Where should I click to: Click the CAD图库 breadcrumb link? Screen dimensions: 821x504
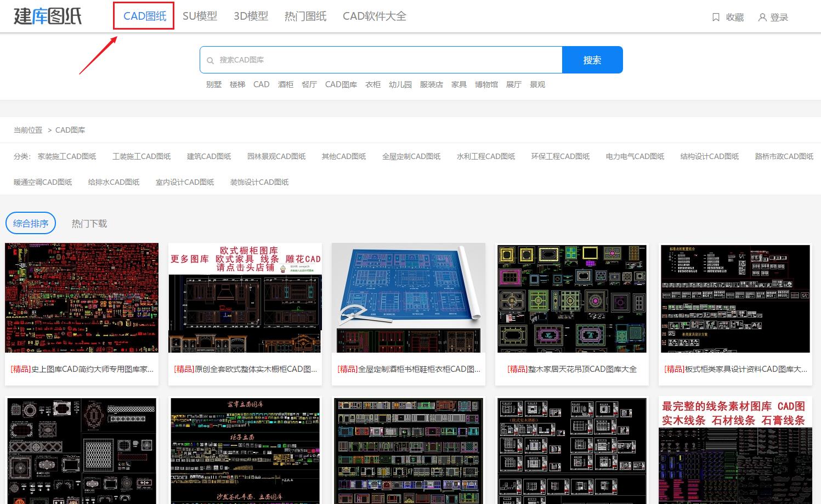(70, 130)
